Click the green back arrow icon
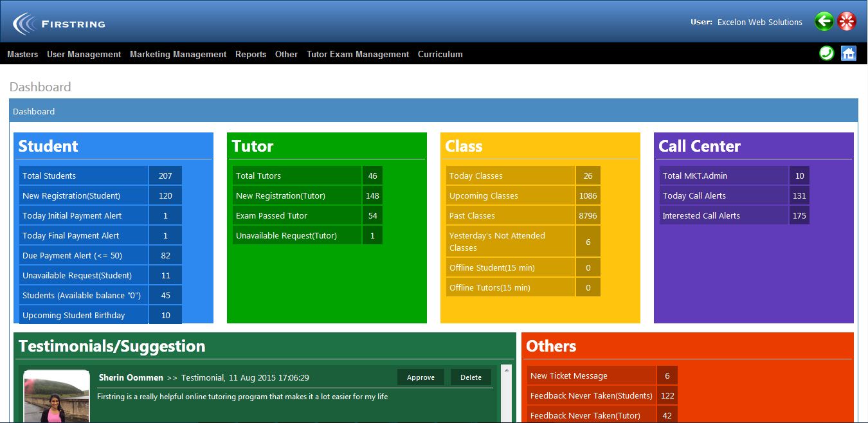The height and width of the screenshot is (423, 868). [x=824, y=22]
